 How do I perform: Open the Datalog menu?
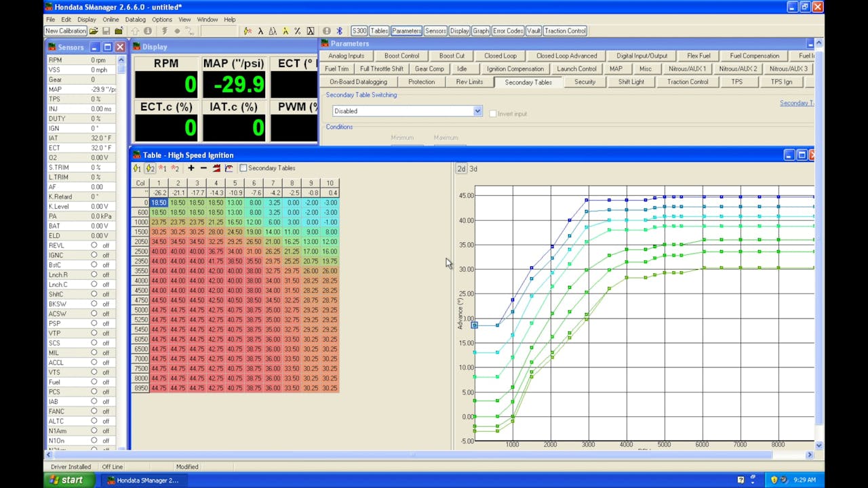[x=135, y=20]
